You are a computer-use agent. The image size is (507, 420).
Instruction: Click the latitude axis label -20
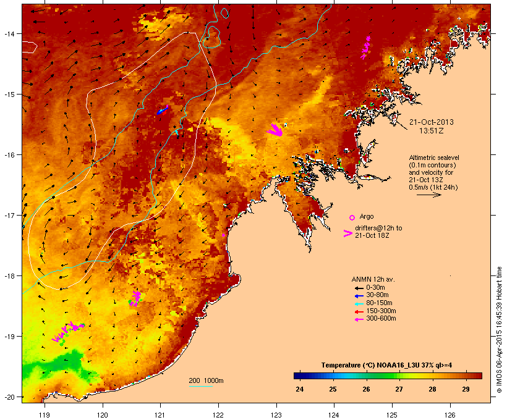point(9,397)
